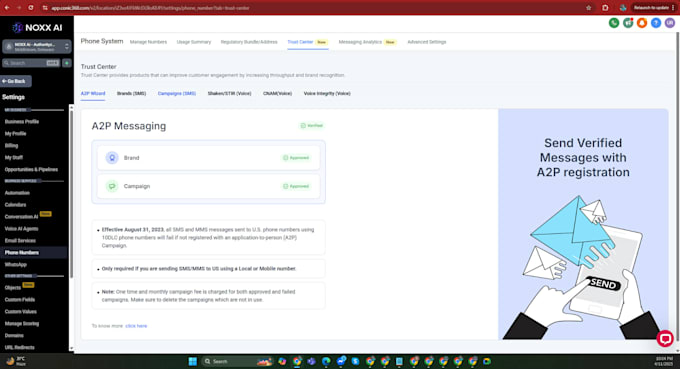
Task: Open Microsoft Edge from the taskbar
Action: 326,361
